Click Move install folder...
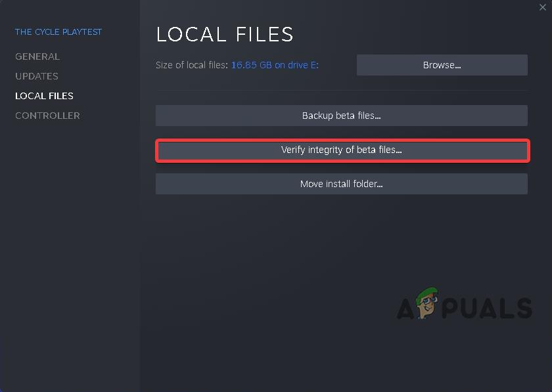552x392 pixels. 342,184
